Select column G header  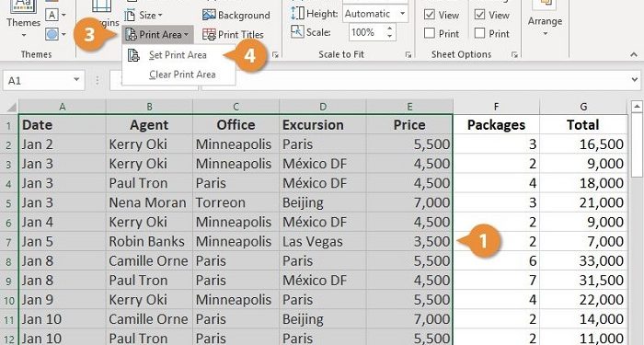pyautogui.click(x=583, y=107)
